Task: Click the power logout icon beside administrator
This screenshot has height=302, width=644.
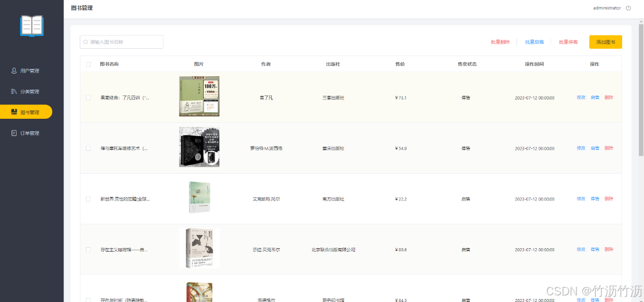Action: point(628,8)
